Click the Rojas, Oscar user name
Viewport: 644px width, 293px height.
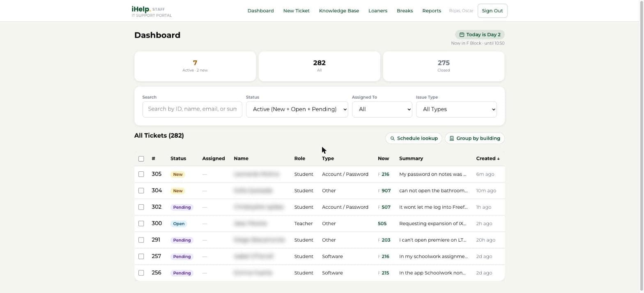pyautogui.click(x=461, y=11)
